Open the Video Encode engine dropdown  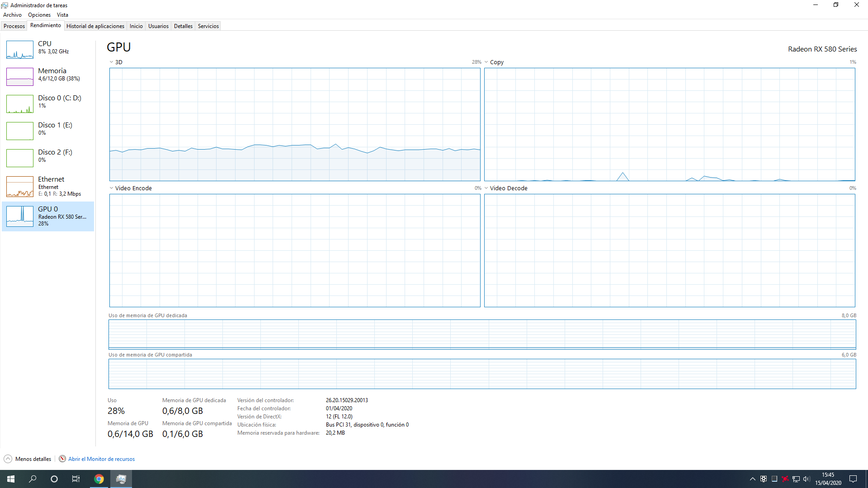pos(111,188)
